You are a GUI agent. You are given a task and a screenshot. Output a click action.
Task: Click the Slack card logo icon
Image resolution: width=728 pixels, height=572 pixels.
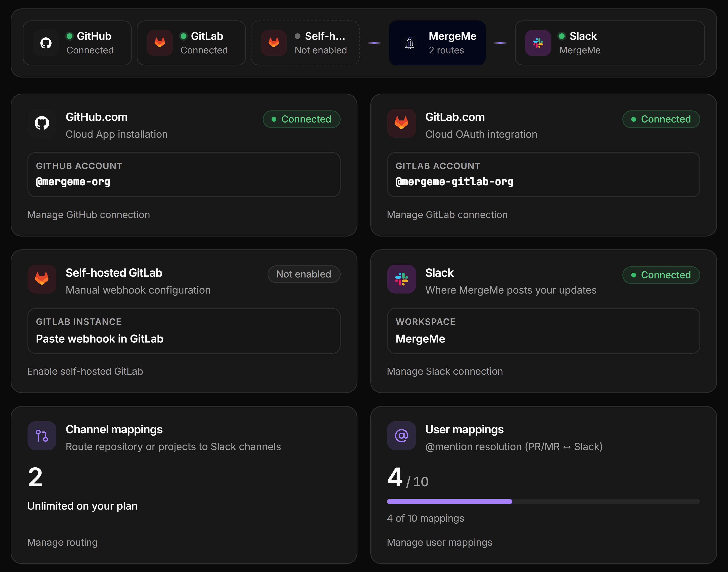coord(401,279)
